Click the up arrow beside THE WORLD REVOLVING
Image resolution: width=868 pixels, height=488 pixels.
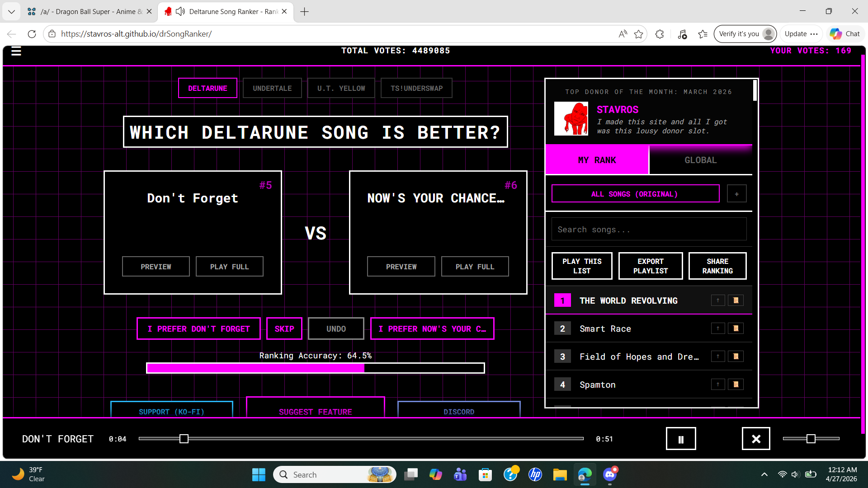[717, 300]
